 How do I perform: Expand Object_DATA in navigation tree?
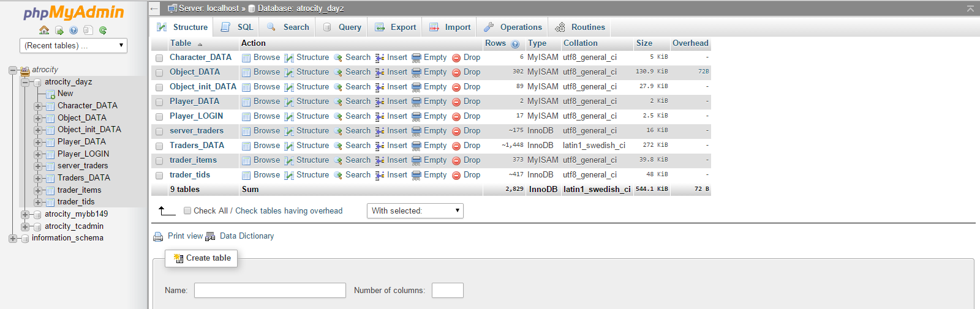(38, 118)
